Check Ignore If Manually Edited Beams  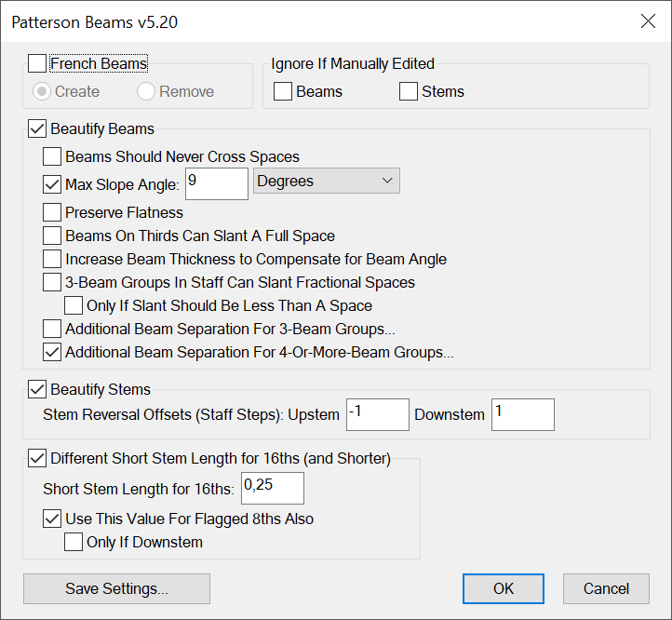coord(283,91)
